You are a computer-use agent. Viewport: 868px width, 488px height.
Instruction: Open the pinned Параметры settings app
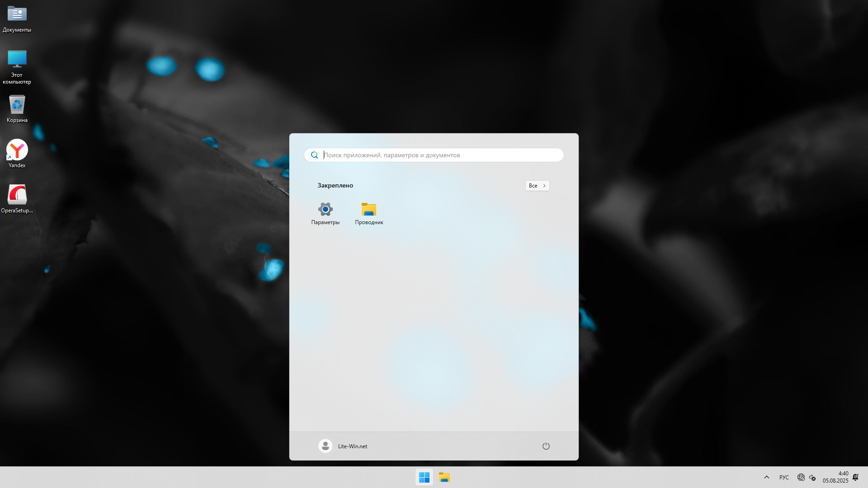pyautogui.click(x=325, y=213)
